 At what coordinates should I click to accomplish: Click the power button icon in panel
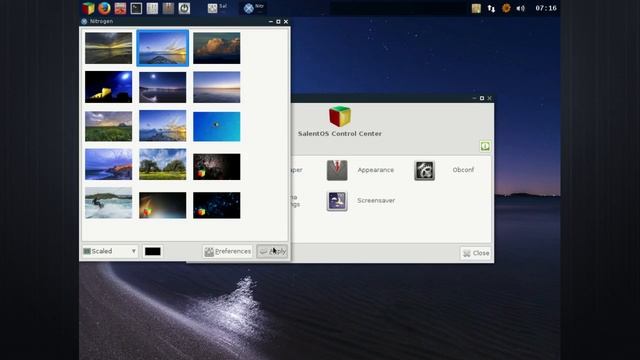pyautogui.click(x=184, y=8)
